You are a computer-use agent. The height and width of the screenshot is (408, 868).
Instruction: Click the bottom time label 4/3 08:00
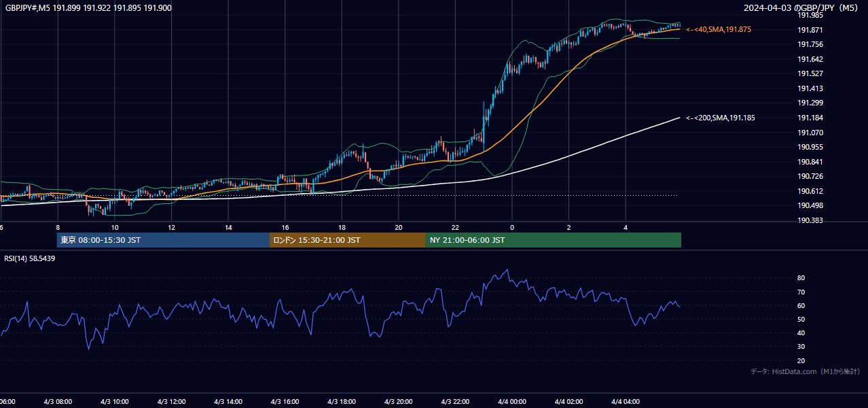[58, 402]
